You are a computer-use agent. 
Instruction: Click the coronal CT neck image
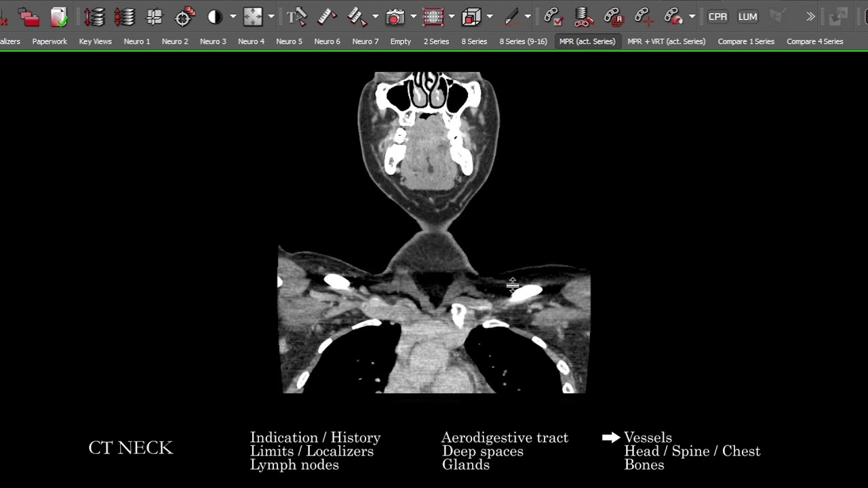[434, 232]
